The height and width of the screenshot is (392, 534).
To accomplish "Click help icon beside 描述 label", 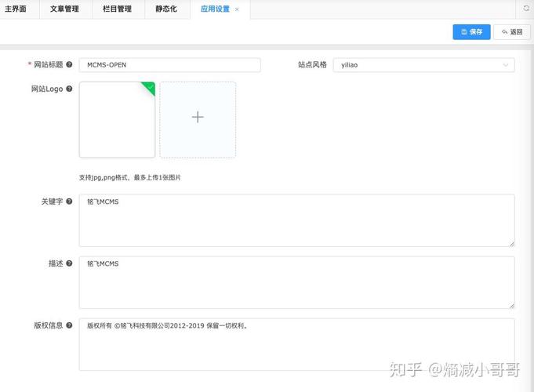I will coord(70,263).
